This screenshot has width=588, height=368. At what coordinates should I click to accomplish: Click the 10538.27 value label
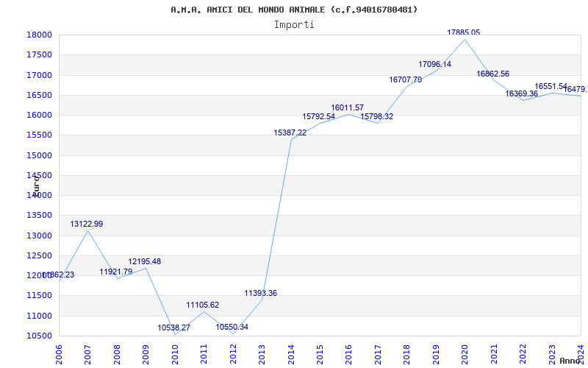click(173, 328)
